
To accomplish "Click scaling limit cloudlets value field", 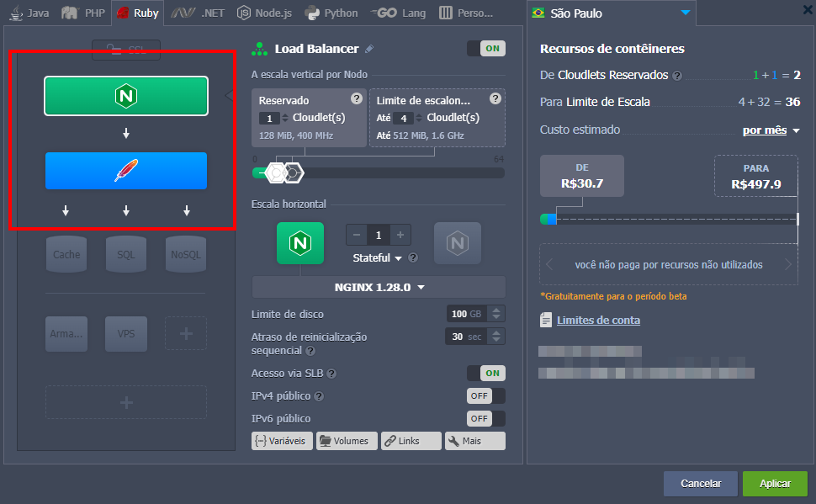I will pyautogui.click(x=403, y=118).
